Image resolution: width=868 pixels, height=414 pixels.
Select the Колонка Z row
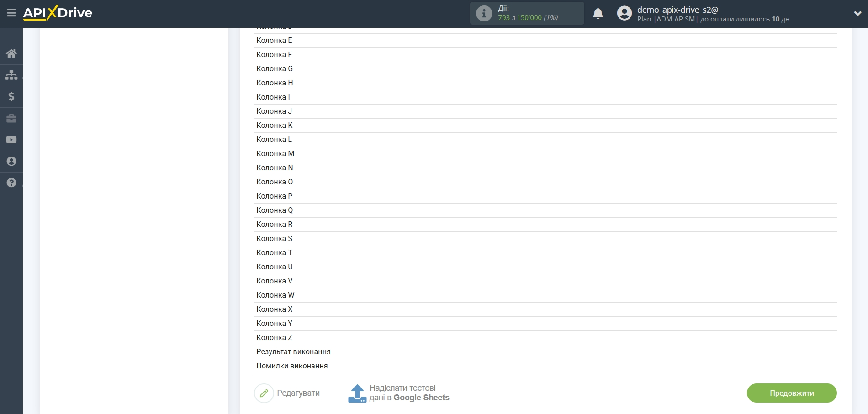point(545,338)
